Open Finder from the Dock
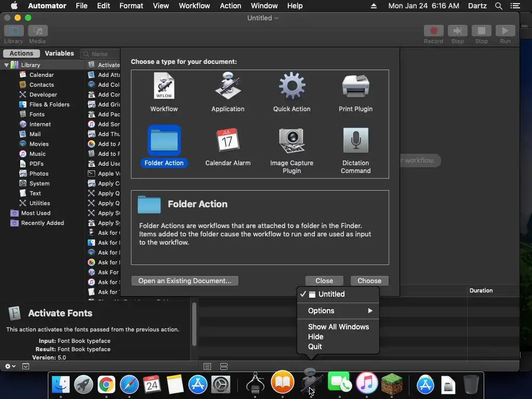 [x=60, y=385]
